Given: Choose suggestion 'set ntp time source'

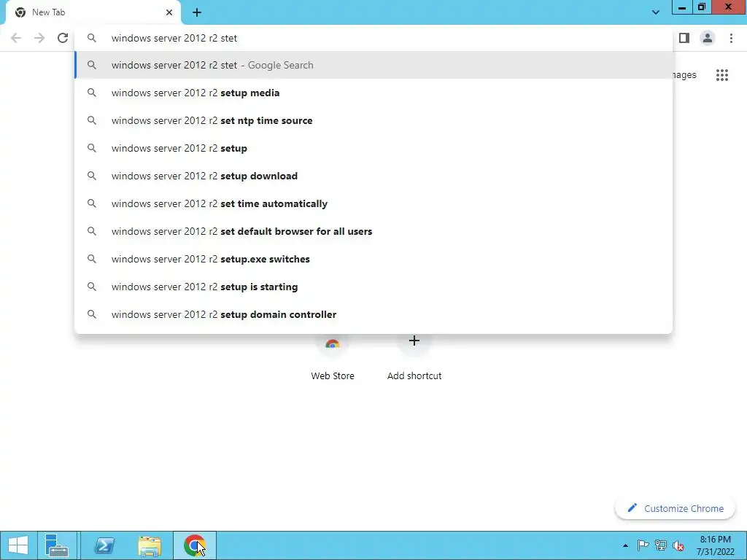Looking at the screenshot, I should (x=373, y=120).
